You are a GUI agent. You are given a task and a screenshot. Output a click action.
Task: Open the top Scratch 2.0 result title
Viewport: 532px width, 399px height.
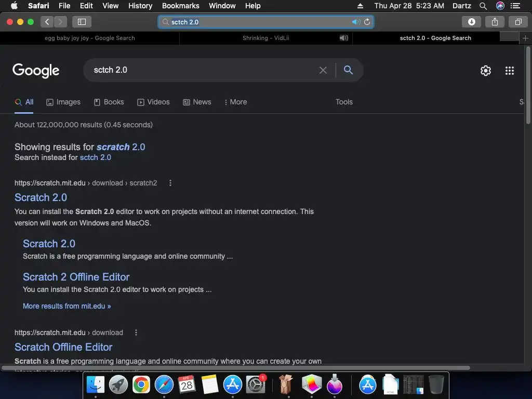[41, 197]
